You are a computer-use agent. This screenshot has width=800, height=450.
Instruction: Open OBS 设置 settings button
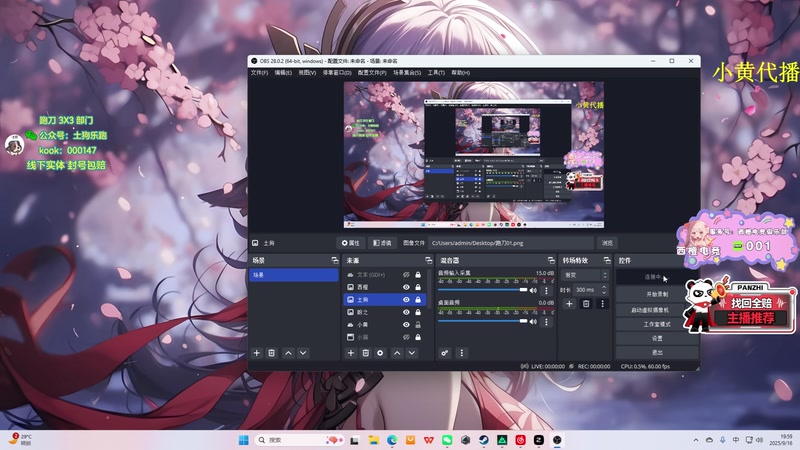click(657, 338)
